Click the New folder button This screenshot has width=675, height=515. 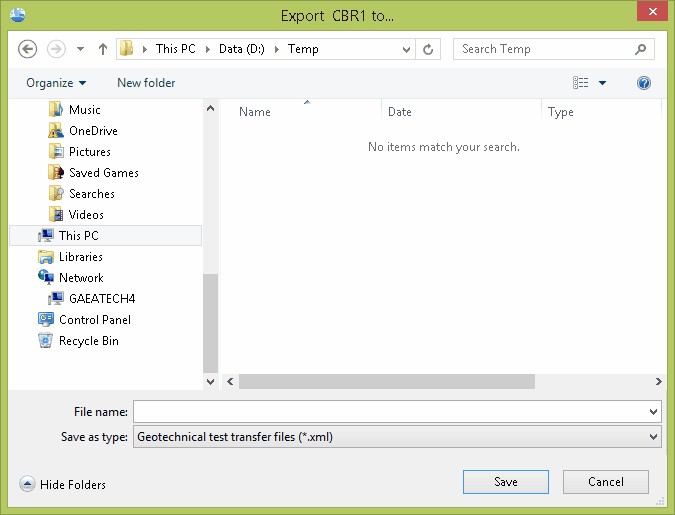(x=146, y=83)
